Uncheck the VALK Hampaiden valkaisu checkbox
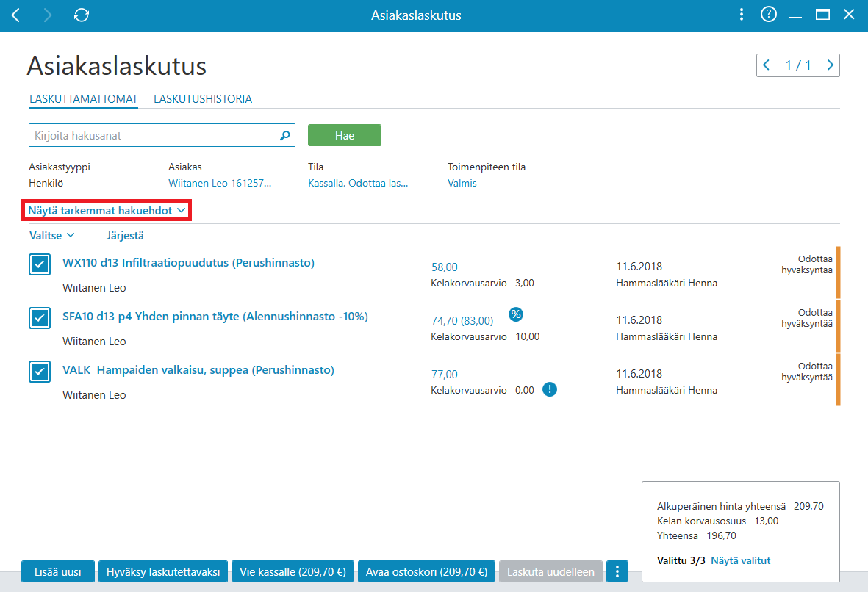This screenshot has height=592, width=868. tap(40, 372)
